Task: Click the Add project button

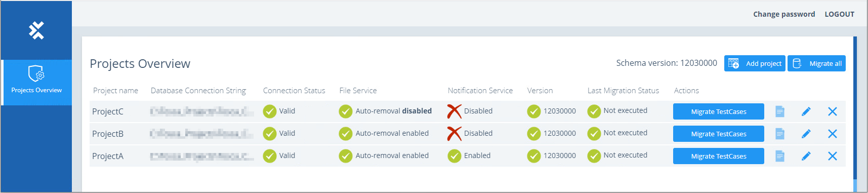Action: tap(755, 63)
